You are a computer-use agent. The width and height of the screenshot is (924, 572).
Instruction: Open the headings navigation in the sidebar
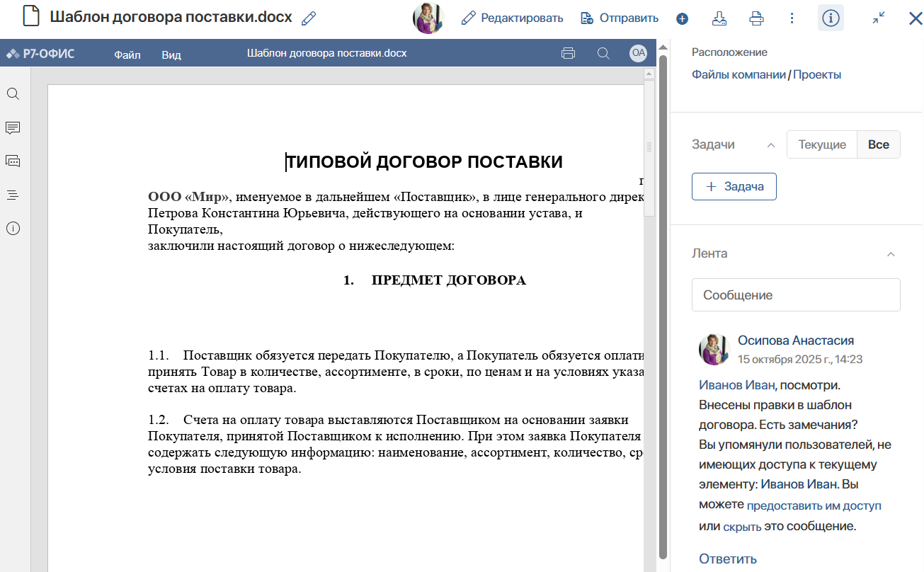click(x=13, y=195)
